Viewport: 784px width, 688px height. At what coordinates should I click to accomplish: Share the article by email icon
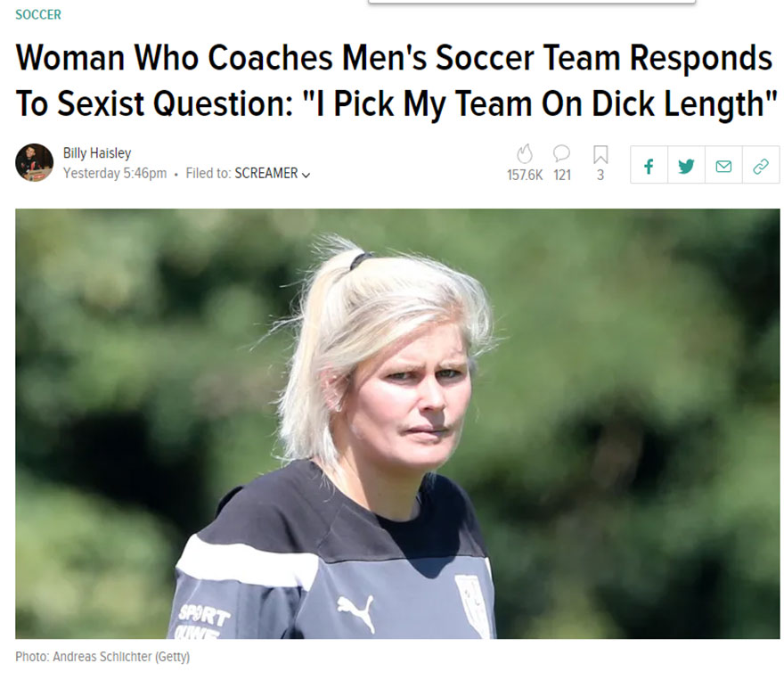point(723,166)
